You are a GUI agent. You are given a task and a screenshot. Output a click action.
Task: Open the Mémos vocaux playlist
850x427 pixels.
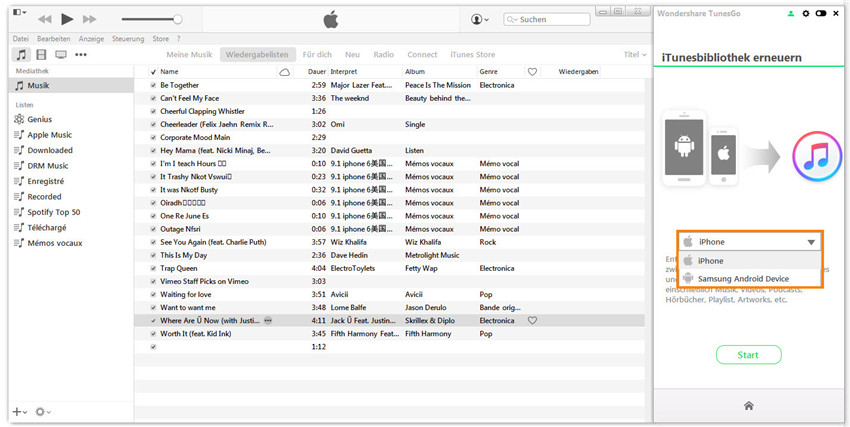point(55,243)
